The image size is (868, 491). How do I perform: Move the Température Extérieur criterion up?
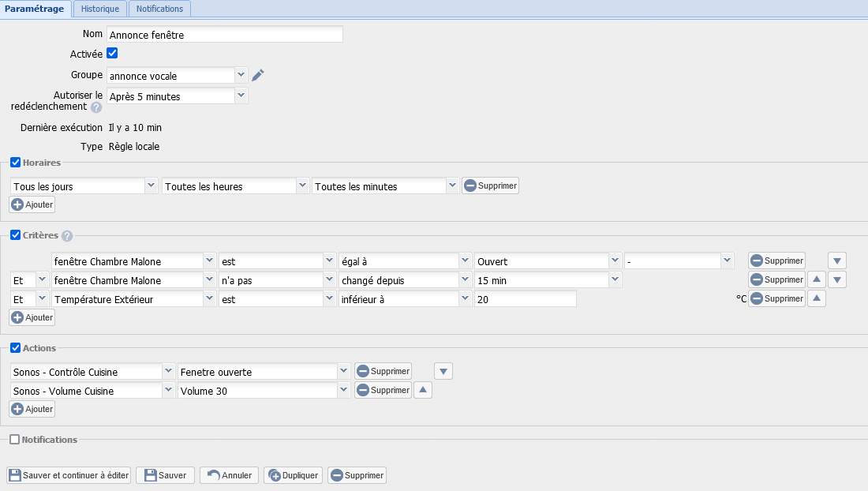817,298
